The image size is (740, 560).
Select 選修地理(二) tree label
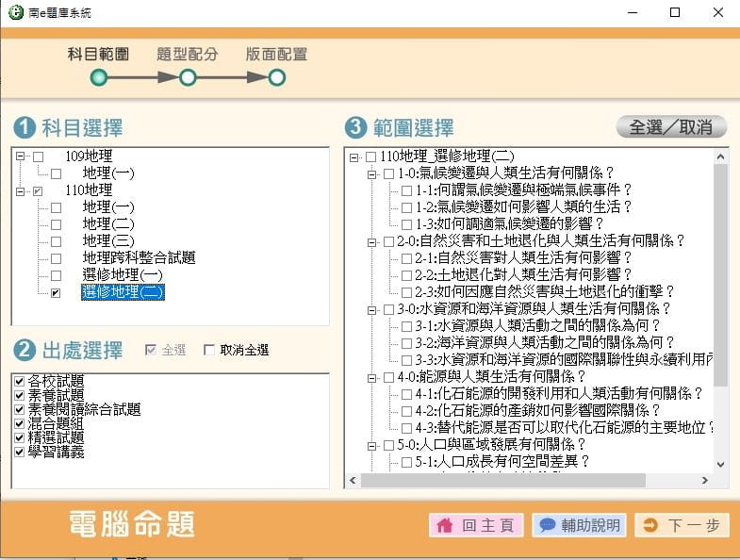pyautogui.click(x=123, y=292)
